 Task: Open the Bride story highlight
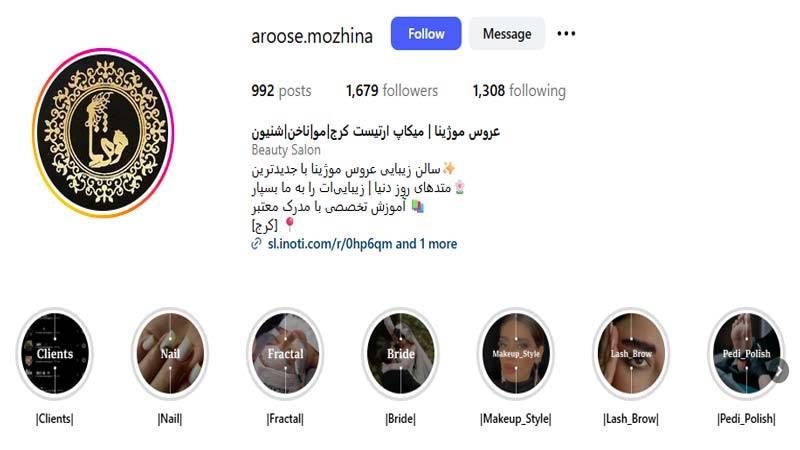point(401,354)
